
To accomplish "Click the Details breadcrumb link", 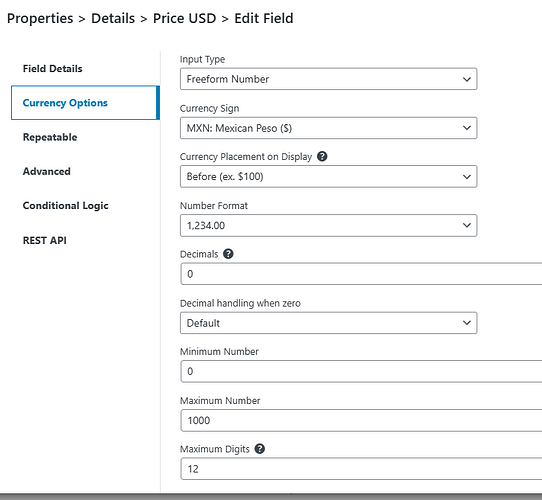I will coord(113,18).
